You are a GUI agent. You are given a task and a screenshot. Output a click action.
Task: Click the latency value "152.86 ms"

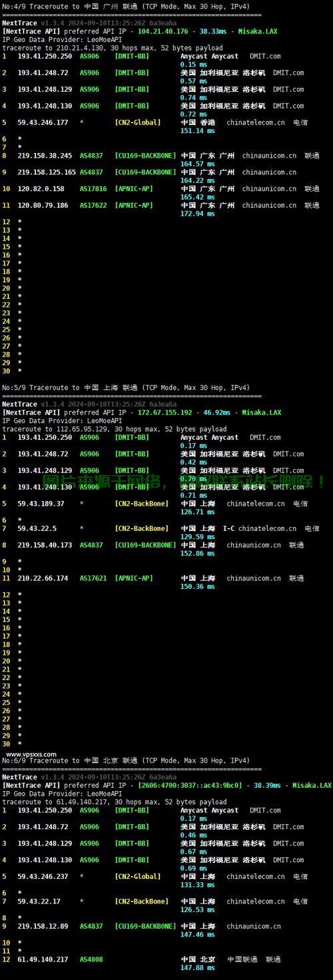198,554
